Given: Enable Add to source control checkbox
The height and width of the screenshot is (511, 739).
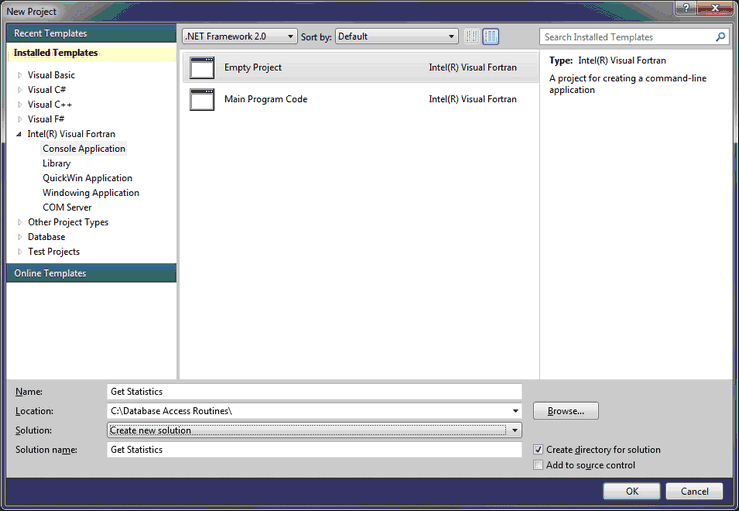Looking at the screenshot, I should click(x=538, y=465).
